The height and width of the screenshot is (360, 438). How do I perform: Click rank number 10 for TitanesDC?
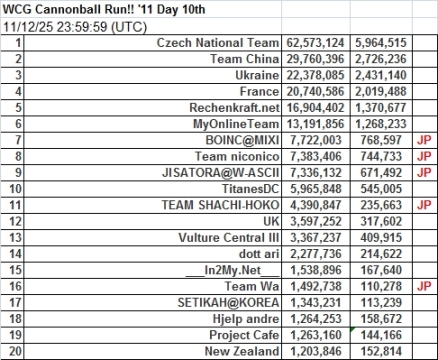coord(12,189)
